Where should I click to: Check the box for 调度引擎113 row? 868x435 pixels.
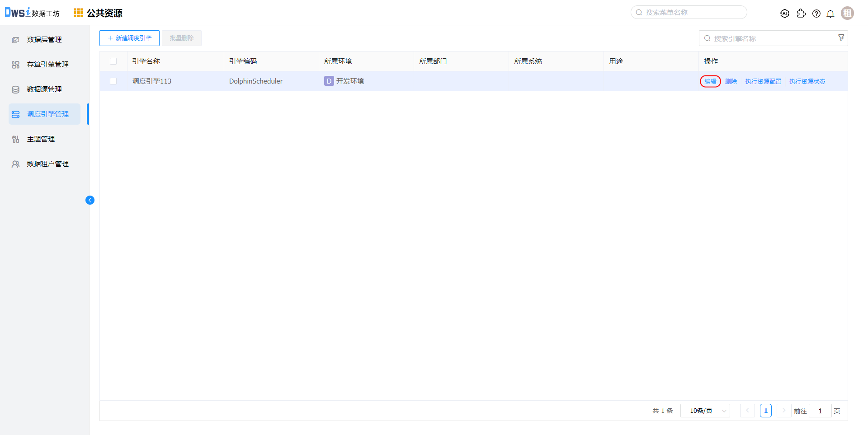coord(113,81)
